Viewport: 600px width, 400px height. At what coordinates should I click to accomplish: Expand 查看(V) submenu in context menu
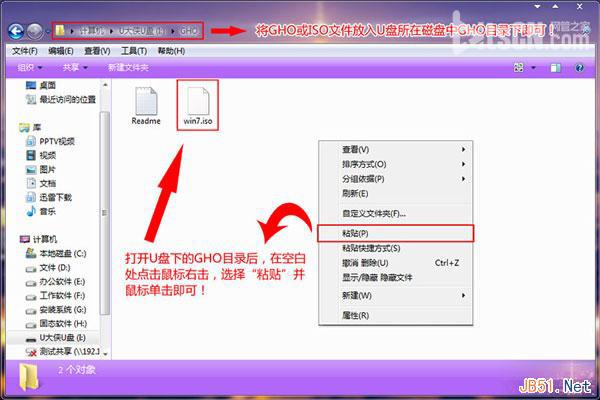coord(396,149)
